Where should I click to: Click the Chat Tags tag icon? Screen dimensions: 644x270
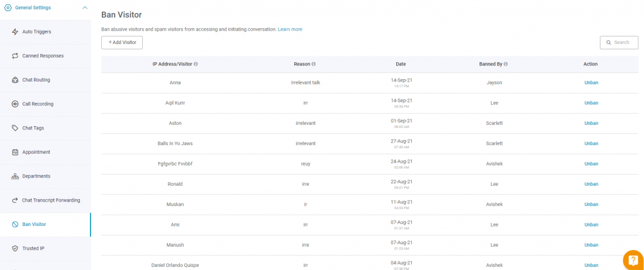point(15,128)
